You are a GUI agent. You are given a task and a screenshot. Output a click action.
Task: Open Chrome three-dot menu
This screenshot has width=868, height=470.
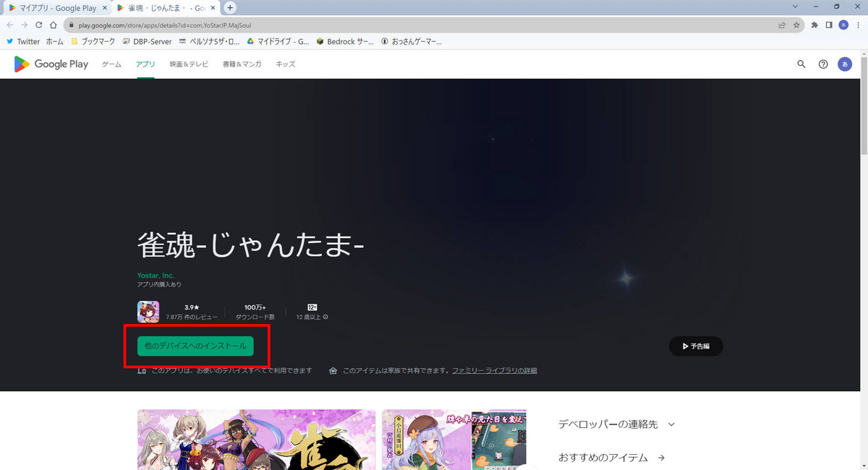(859, 25)
